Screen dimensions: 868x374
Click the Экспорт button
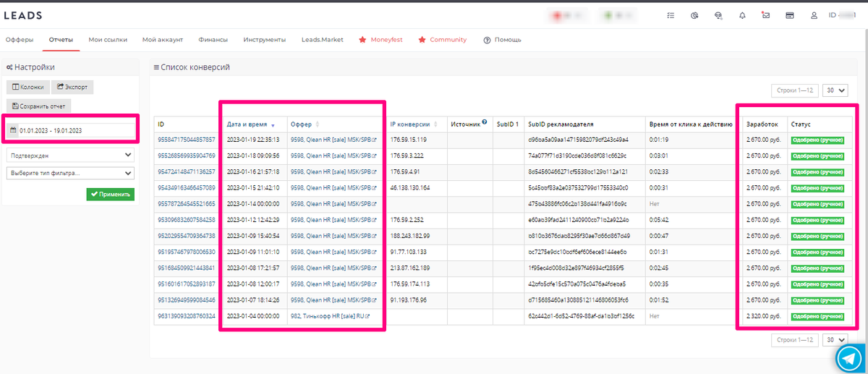tap(72, 88)
